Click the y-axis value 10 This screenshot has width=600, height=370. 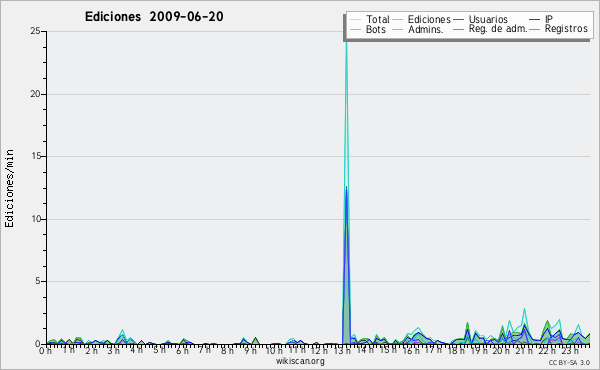point(35,219)
